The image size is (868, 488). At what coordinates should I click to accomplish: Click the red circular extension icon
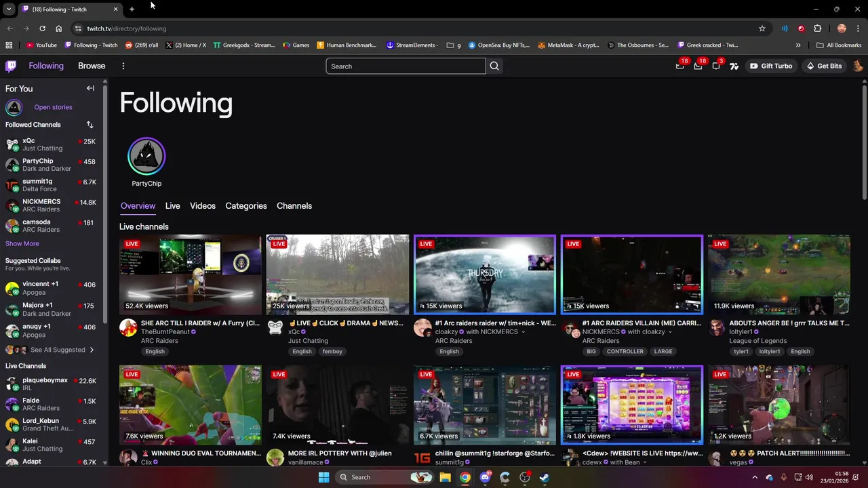coord(801,28)
